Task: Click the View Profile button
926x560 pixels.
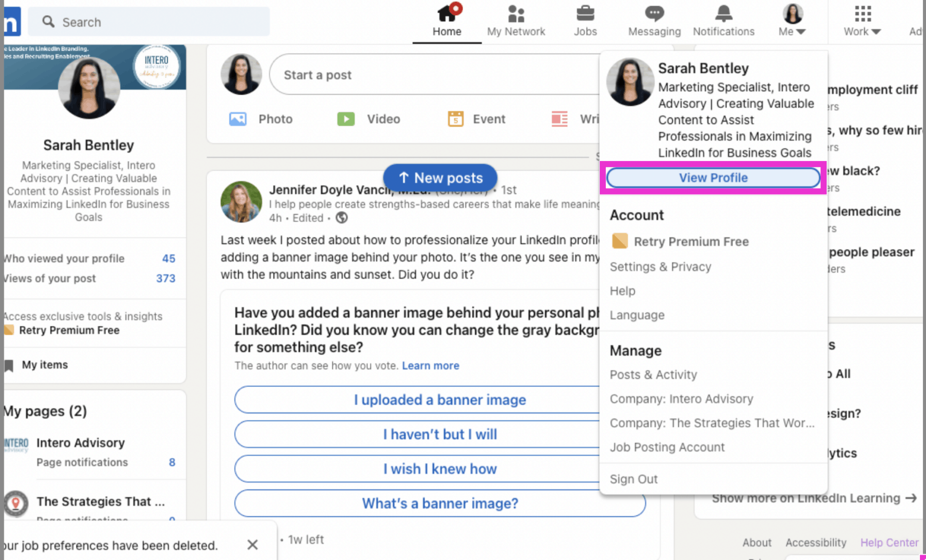Action: (x=713, y=178)
